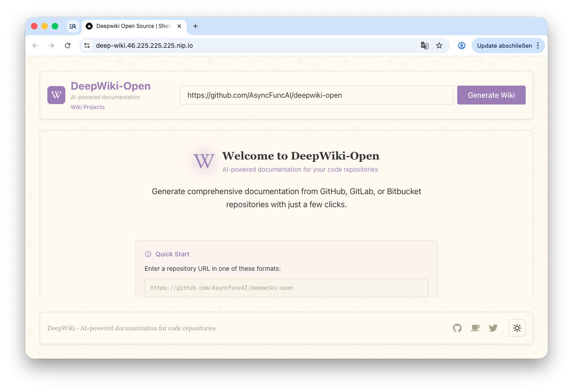This screenshot has height=392, width=573.
Task: Bookmark this page with the star icon
Action: [439, 46]
